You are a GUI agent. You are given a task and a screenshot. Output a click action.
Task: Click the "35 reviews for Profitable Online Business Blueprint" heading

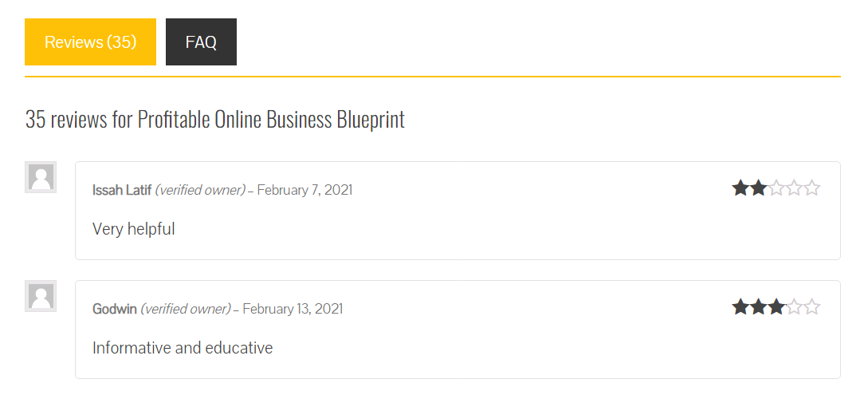pos(215,120)
